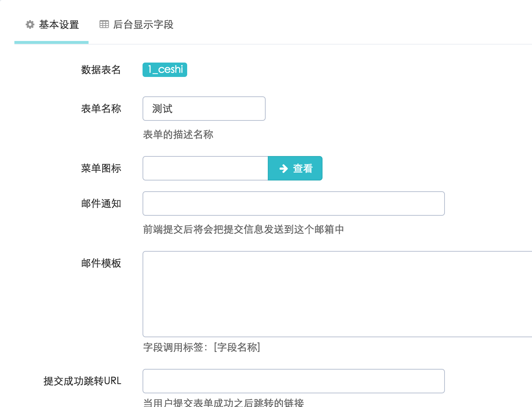532x407 pixels.
Task: Click the 菜单图标 field label
Action: pyautogui.click(x=101, y=168)
